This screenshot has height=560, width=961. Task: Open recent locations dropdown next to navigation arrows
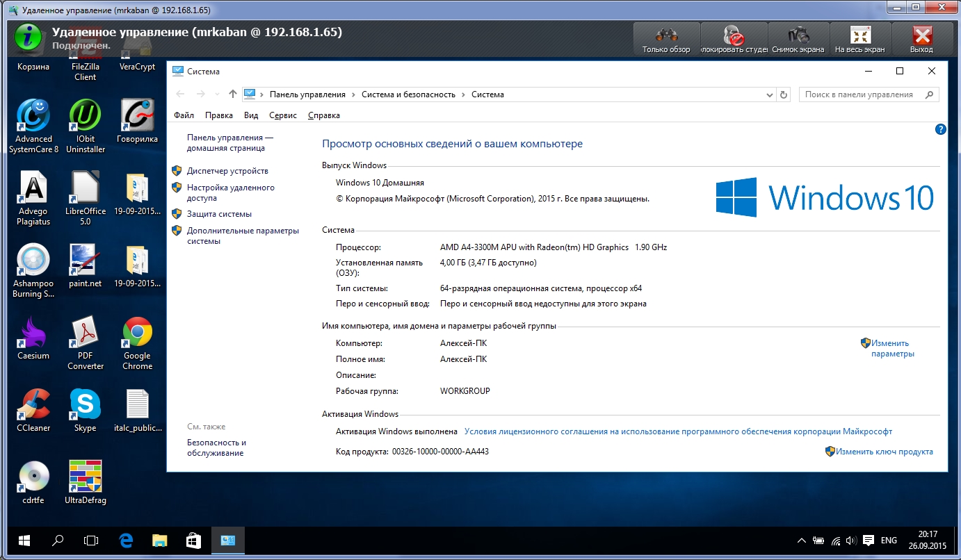point(217,94)
